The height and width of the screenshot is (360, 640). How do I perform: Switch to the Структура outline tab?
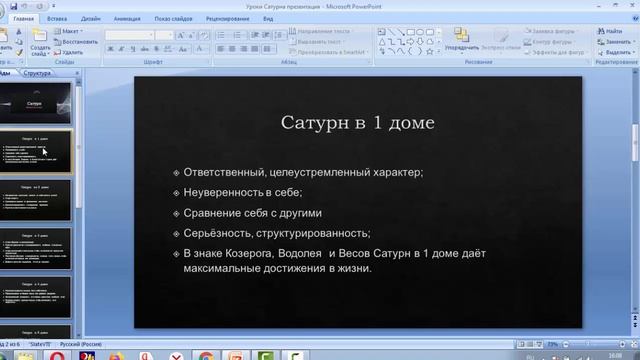pyautogui.click(x=37, y=73)
